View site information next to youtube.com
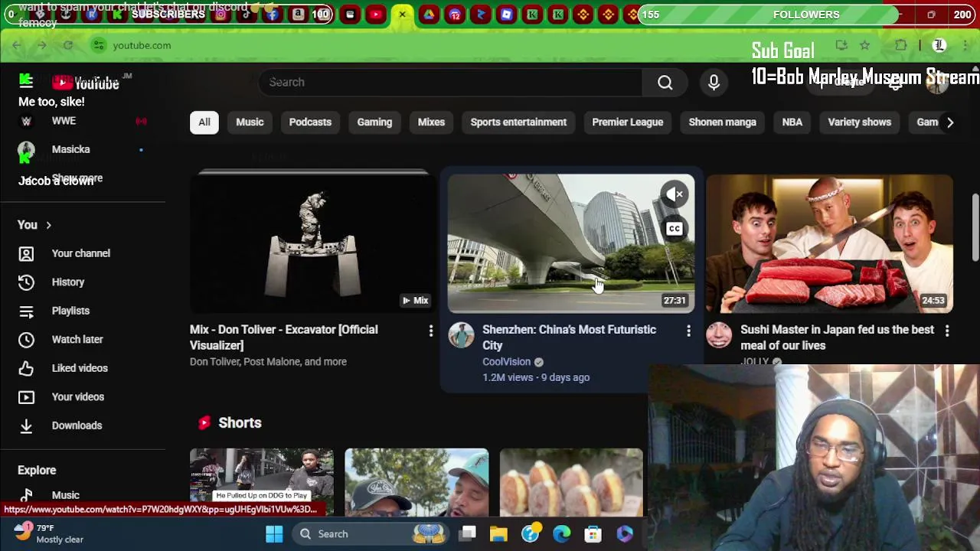The image size is (980, 551). tap(99, 45)
